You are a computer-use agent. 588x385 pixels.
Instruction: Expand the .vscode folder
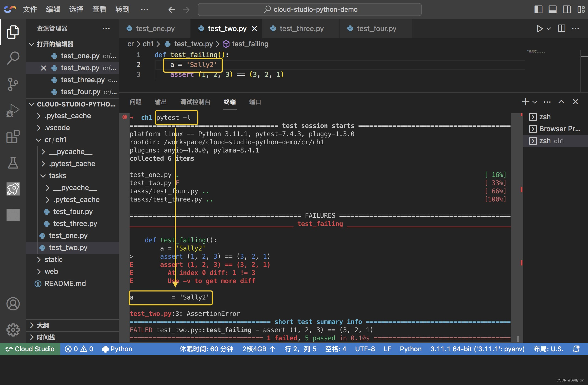coord(72,128)
